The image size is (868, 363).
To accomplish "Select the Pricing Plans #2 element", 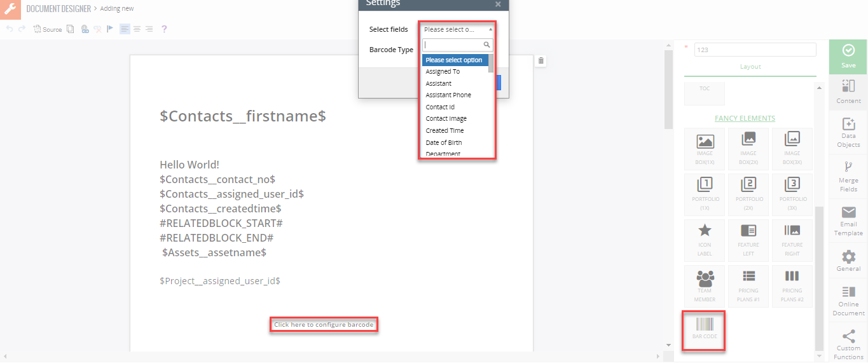I will (x=792, y=286).
